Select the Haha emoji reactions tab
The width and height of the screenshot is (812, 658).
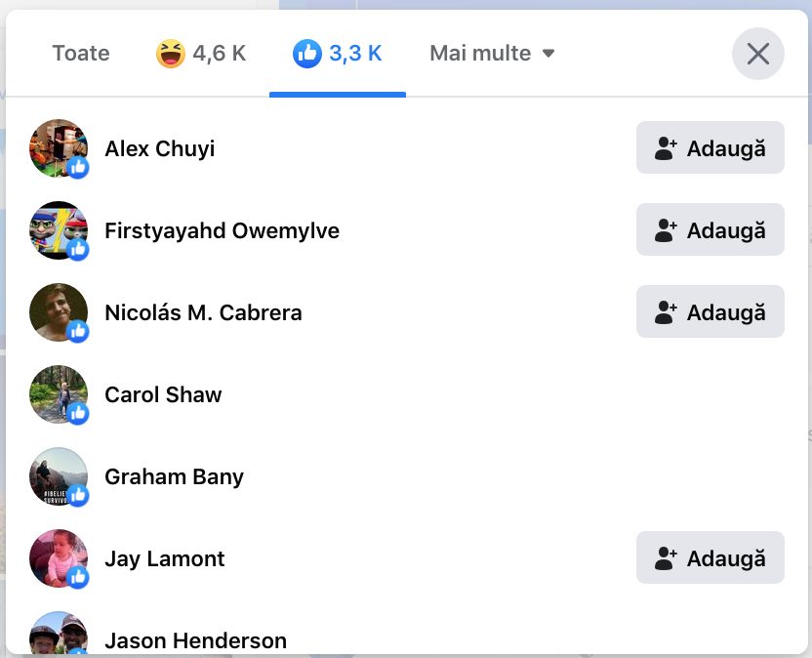point(202,54)
